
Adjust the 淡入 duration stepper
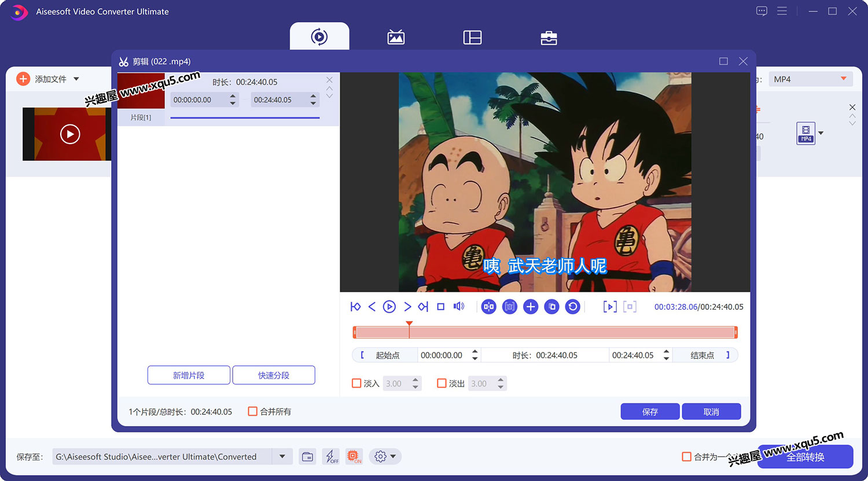[415, 383]
